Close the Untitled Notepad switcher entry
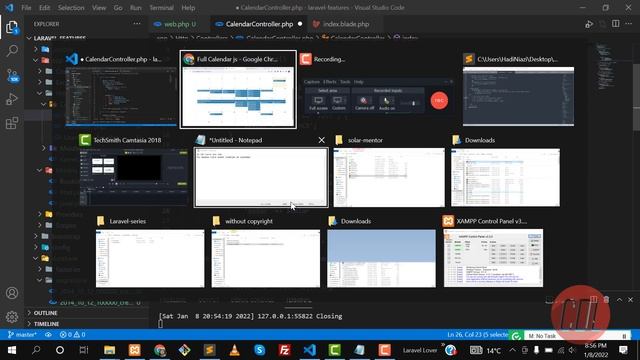Screen dimensions: 640x360 coord(322,140)
